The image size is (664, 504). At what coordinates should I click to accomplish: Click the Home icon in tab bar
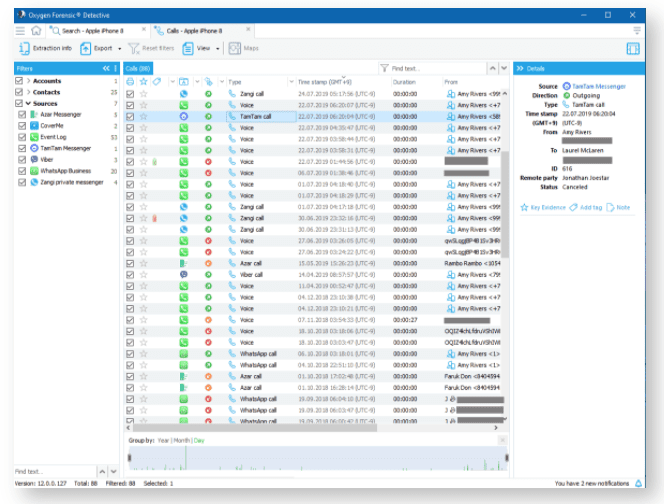[36, 32]
